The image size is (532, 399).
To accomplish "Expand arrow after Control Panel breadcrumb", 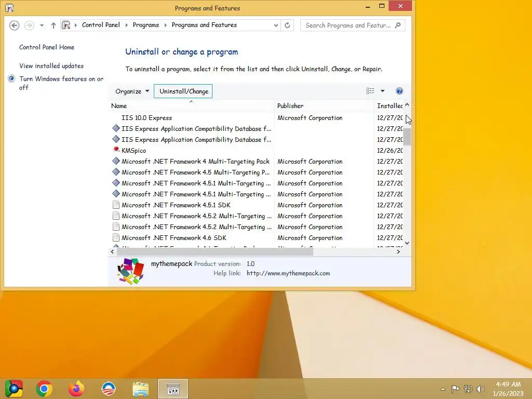I will pos(127,25).
